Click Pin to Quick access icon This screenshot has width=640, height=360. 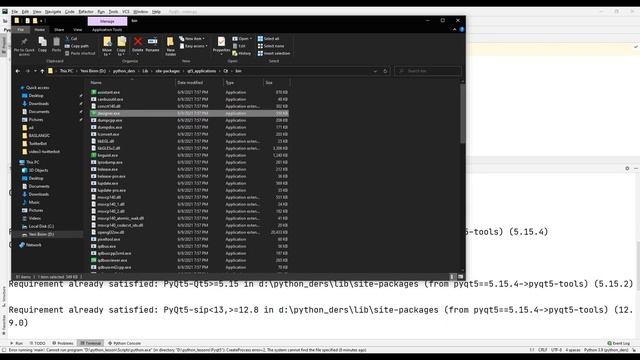(24, 42)
